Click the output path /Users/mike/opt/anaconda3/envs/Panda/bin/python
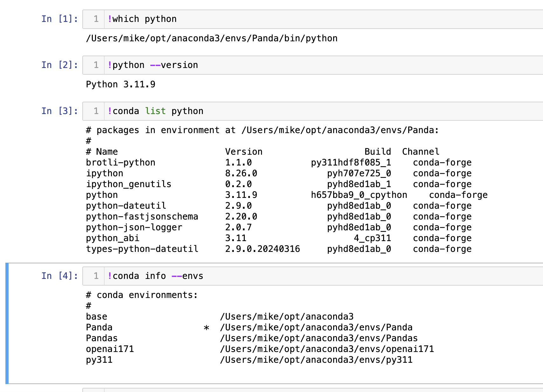The height and width of the screenshot is (392, 543). click(x=212, y=38)
